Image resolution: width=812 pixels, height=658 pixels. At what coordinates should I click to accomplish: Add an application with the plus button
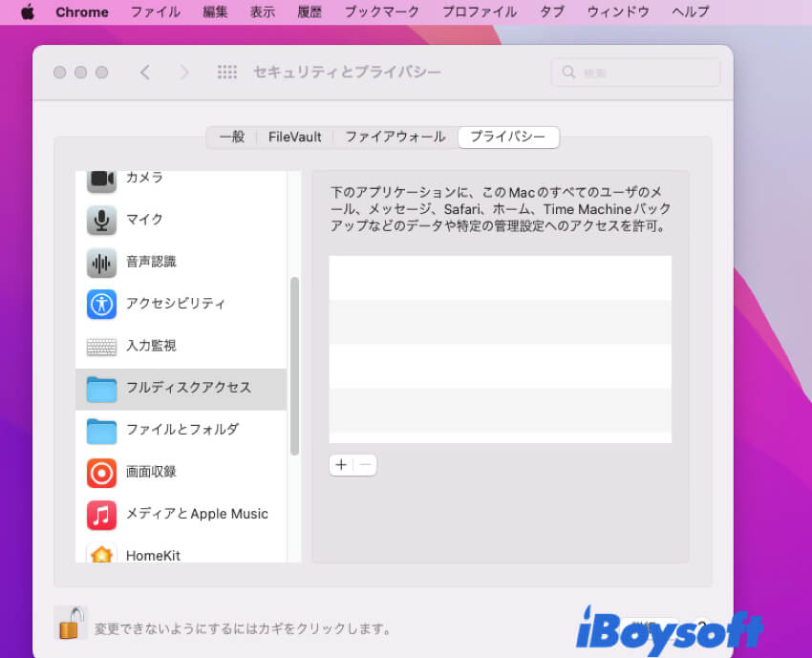341,465
